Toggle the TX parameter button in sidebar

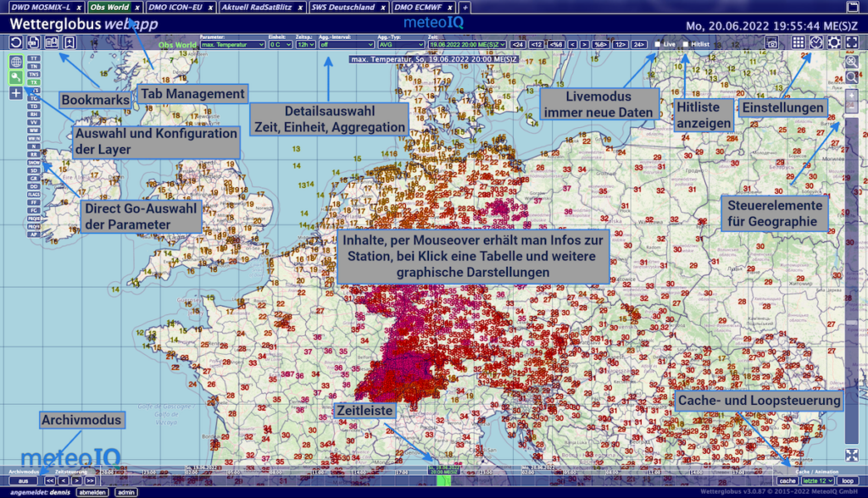pos(34,82)
